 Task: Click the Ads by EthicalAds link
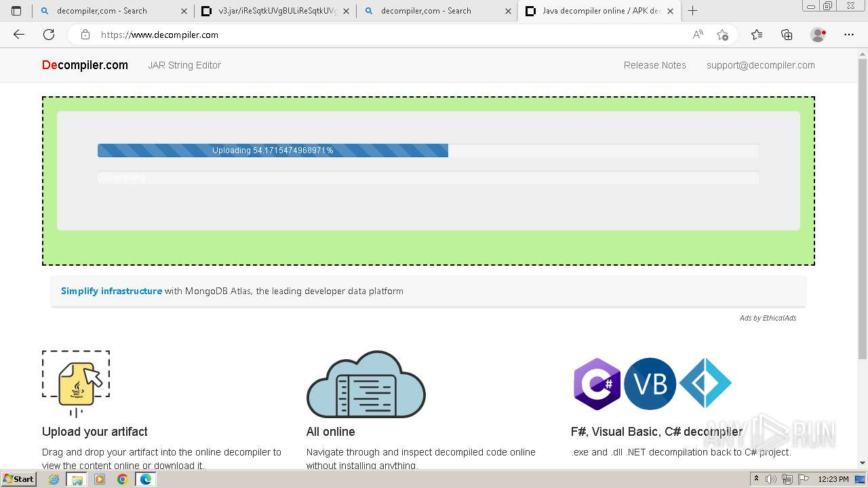click(768, 318)
